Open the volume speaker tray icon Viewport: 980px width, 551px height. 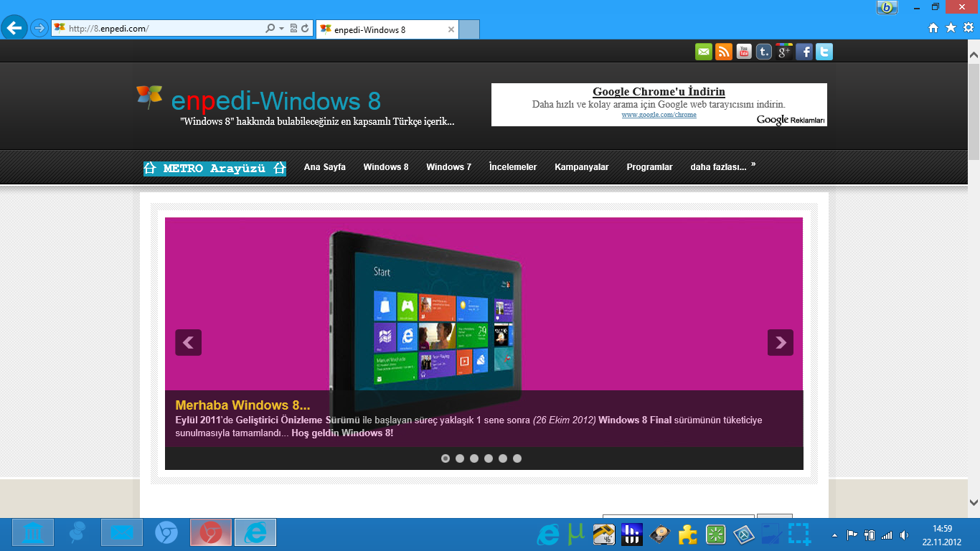click(x=905, y=534)
